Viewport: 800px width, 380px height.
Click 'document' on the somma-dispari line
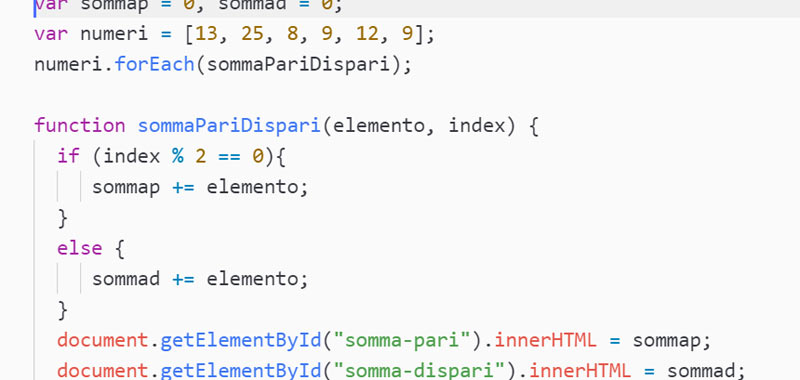[x=103, y=371]
